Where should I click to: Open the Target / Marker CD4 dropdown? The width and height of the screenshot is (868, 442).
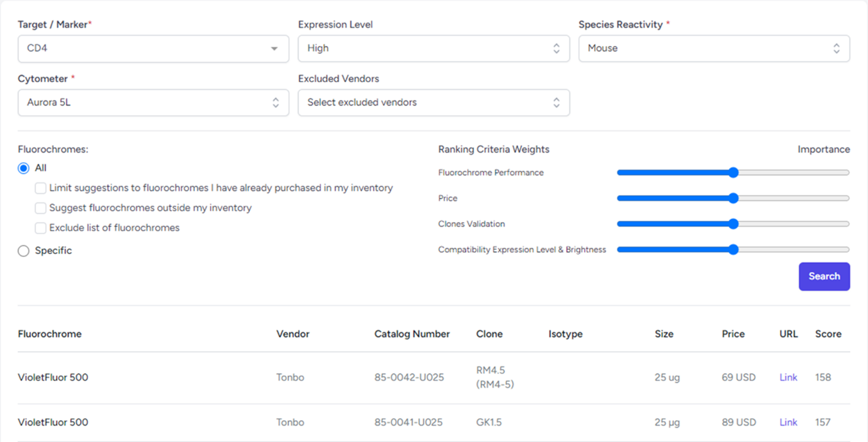pos(153,48)
